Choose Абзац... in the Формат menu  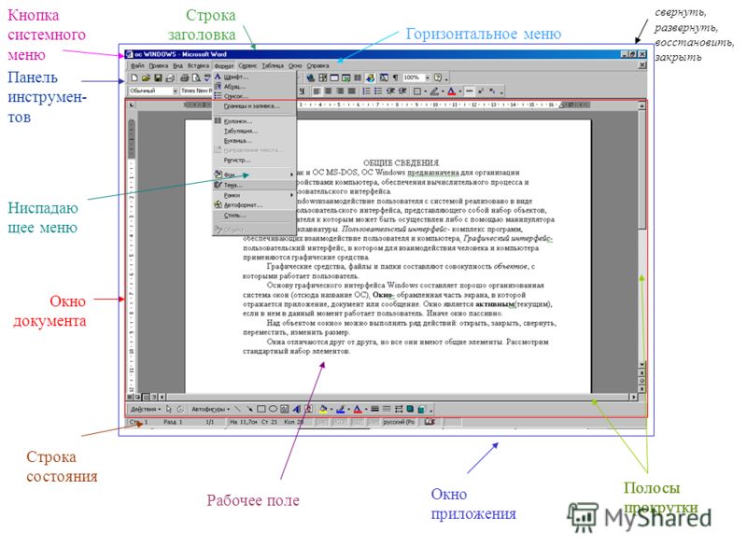[254, 87]
